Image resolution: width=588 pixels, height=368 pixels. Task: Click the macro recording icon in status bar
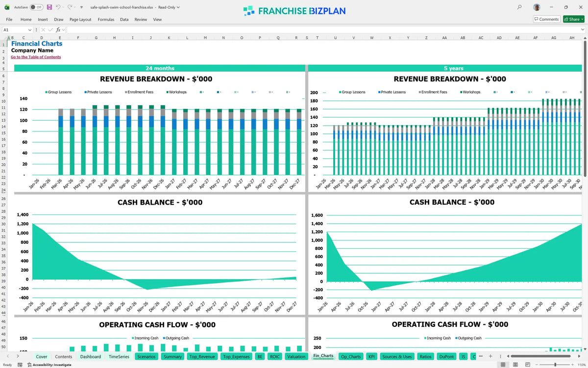(19, 365)
